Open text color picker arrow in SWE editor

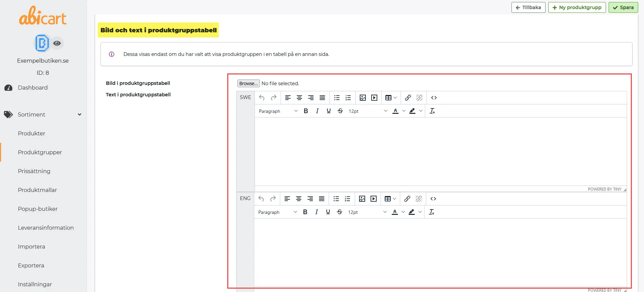click(404, 111)
